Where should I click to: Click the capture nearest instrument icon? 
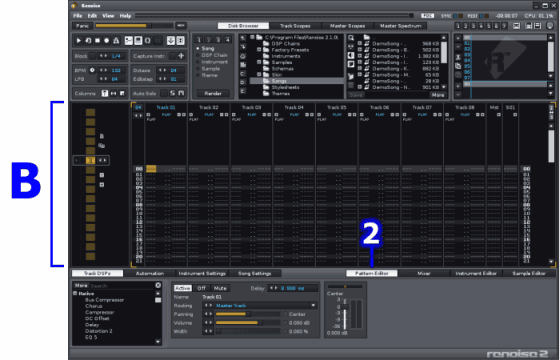pos(181,56)
